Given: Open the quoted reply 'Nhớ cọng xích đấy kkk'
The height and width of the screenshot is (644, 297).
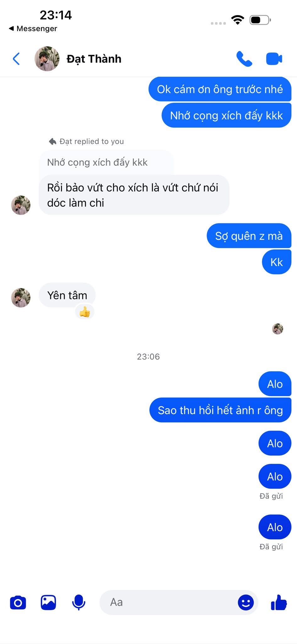Looking at the screenshot, I should point(106,162).
